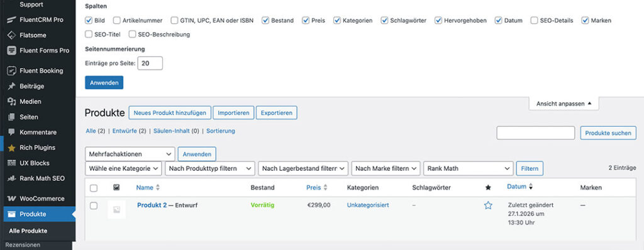The image size is (644, 250).
Task: Uncheck the Kategorien column checkbox
Action: pos(337,20)
